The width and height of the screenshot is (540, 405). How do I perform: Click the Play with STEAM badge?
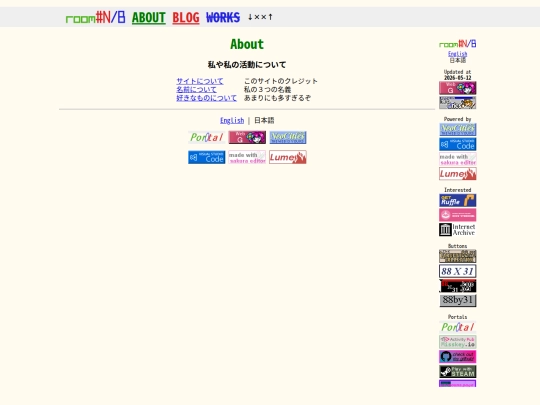point(458,372)
